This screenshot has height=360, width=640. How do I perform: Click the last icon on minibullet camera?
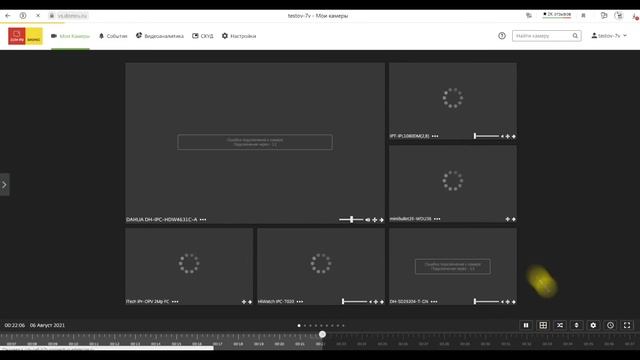coord(514,219)
